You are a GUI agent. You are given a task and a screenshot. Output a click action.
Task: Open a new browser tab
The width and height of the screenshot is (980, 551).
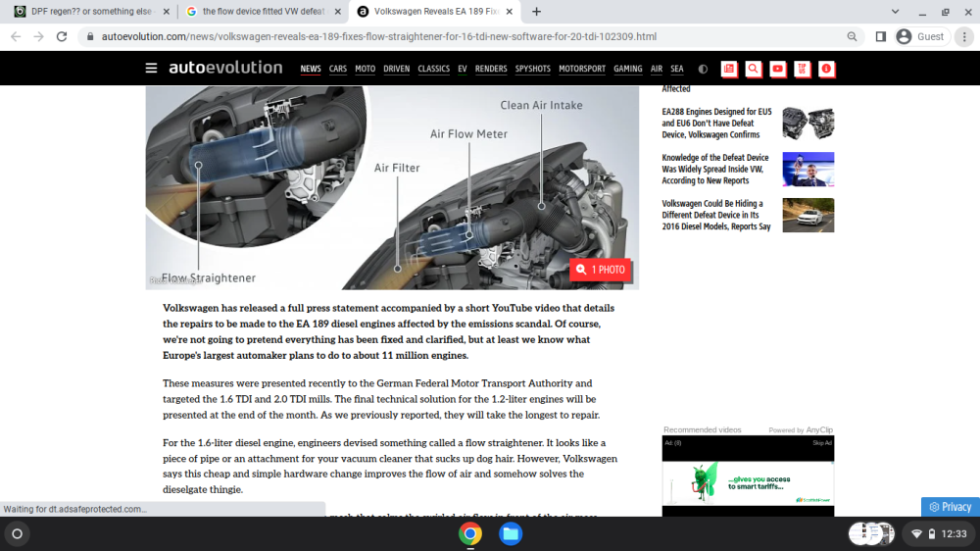click(x=536, y=11)
